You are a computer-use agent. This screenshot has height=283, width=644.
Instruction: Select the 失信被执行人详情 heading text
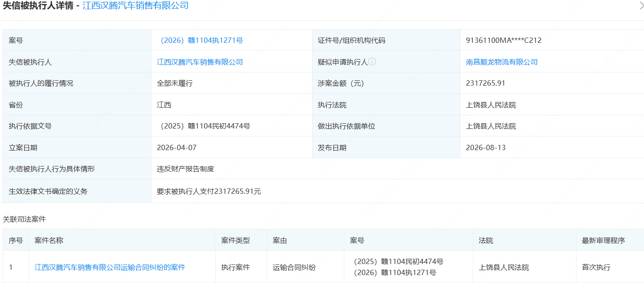(38, 6)
